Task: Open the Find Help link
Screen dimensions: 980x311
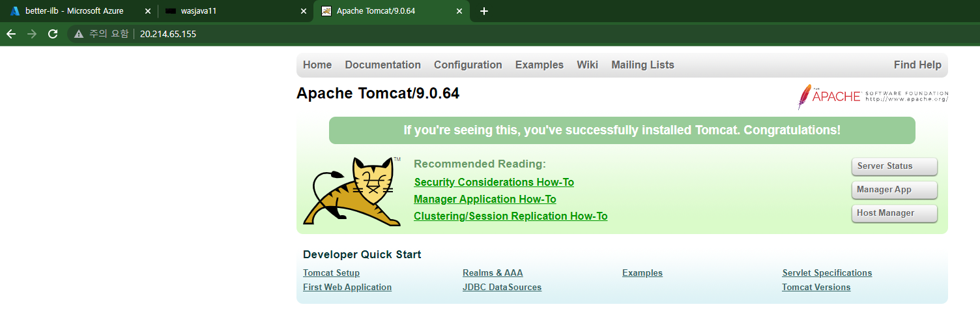Action: (917, 65)
